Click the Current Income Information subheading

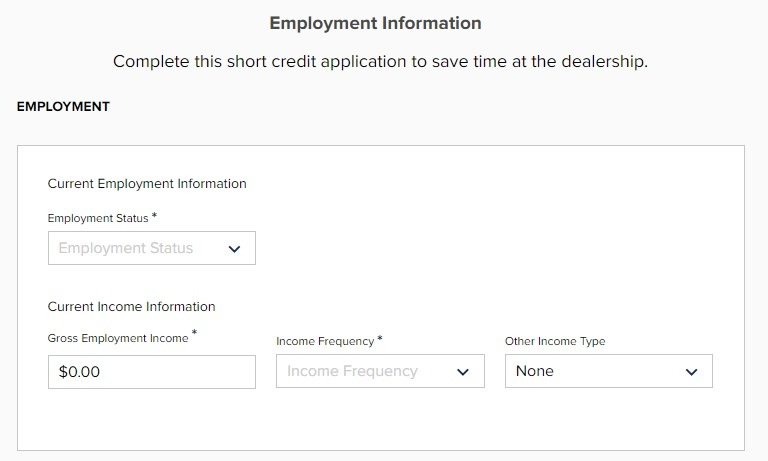point(131,307)
